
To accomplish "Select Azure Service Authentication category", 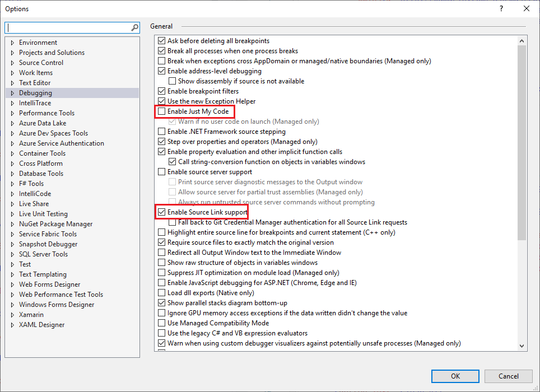I will pyautogui.click(x=61, y=143).
